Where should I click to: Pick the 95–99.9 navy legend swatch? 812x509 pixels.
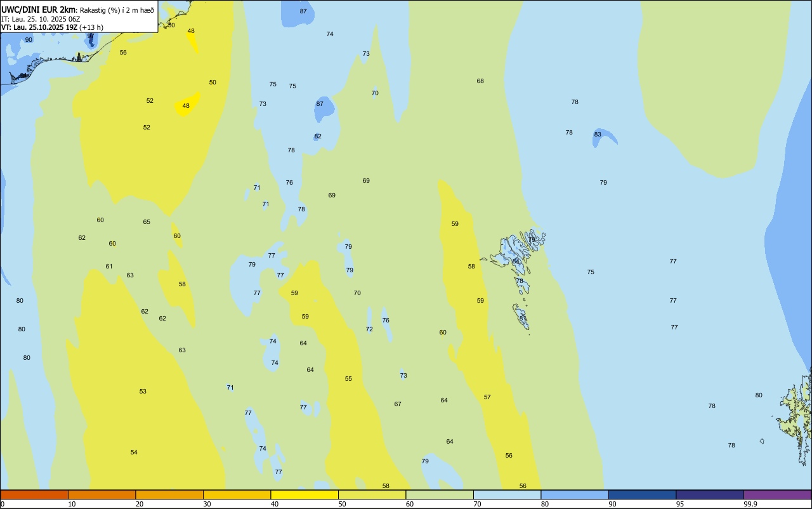710,494
